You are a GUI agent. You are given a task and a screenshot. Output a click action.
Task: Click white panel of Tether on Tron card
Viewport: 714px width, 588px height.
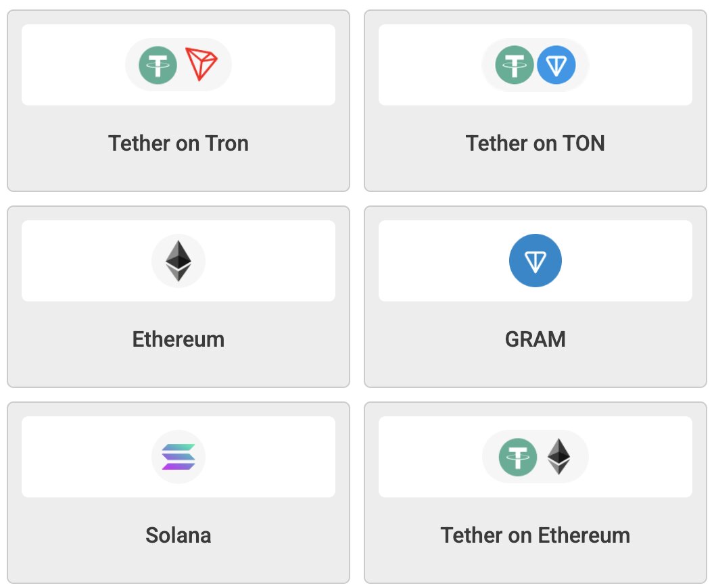178,65
